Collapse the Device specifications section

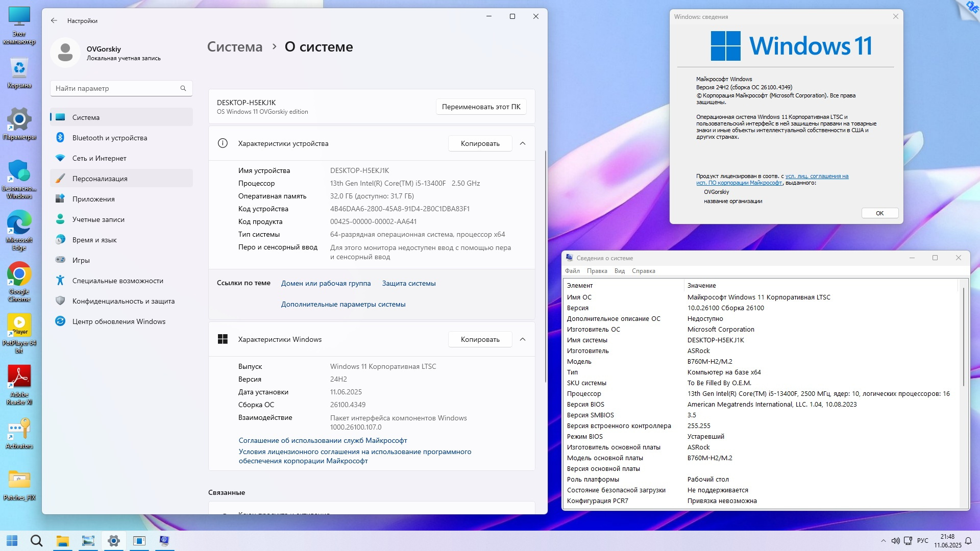(x=523, y=143)
